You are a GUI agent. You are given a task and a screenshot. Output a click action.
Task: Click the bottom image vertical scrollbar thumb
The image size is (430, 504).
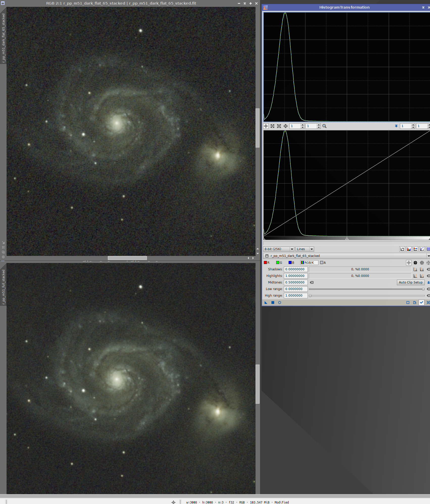point(258,384)
